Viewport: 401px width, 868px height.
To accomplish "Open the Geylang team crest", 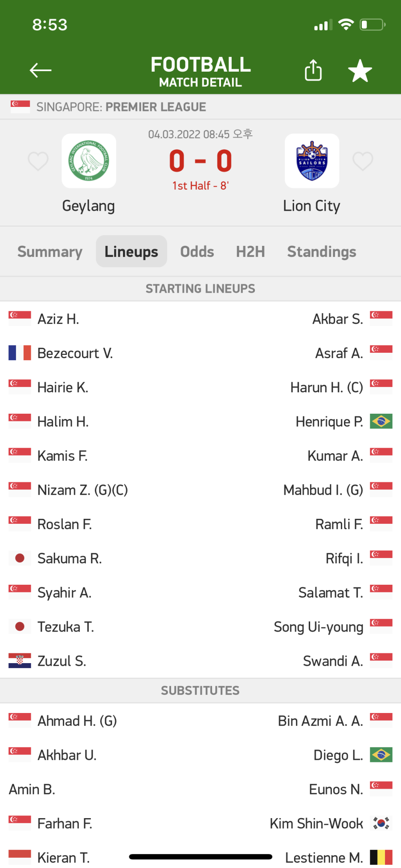I will pyautogui.click(x=89, y=161).
